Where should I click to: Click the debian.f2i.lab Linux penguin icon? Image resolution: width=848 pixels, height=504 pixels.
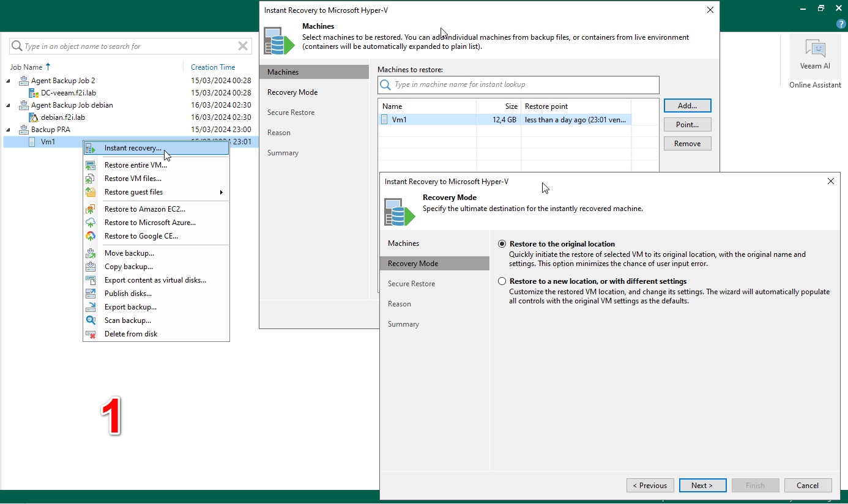[x=34, y=117]
